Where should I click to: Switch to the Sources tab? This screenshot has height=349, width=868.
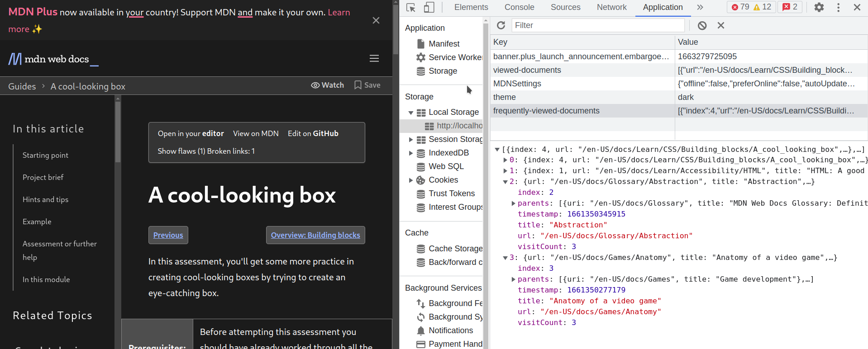point(566,7)
